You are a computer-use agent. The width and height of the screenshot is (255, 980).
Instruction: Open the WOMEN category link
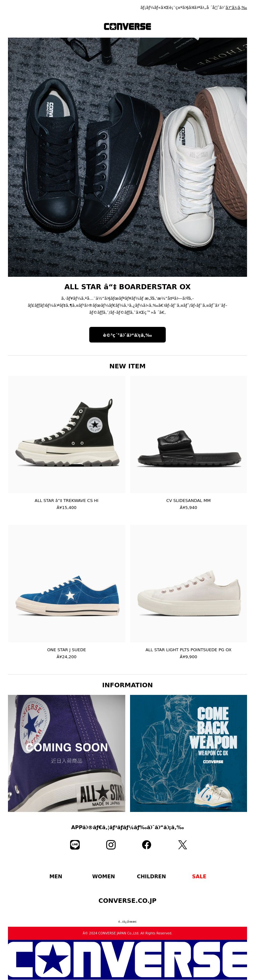103,876
